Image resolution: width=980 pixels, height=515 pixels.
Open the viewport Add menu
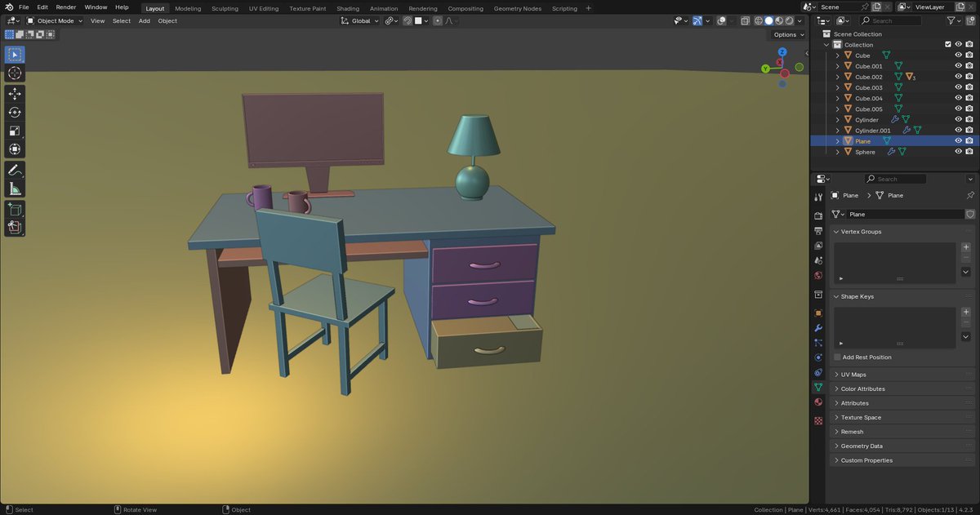coord(144,20)
